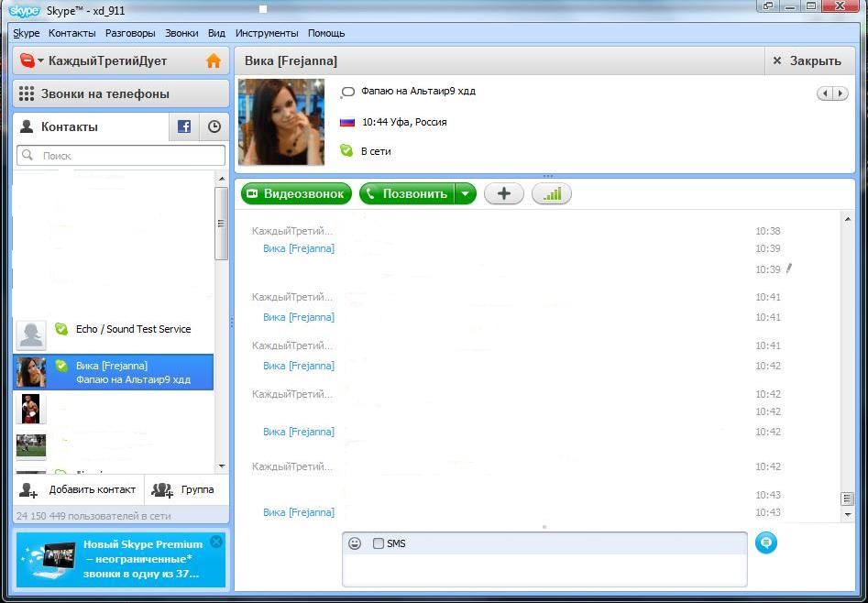Select Echo / Sound Test Service contact

113,335
